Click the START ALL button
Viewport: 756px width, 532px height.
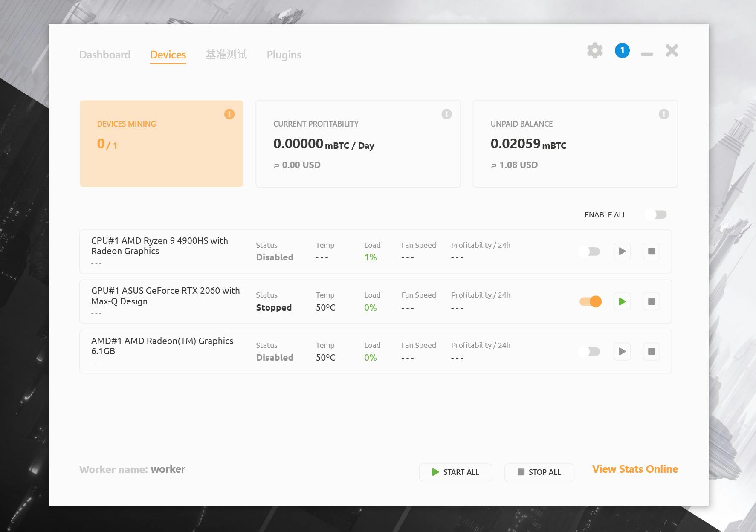455,472
